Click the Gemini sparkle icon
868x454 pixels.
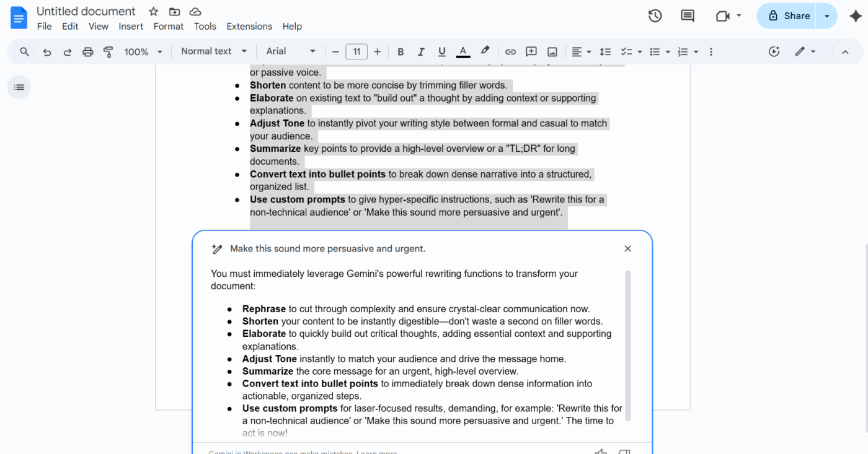pos(855,16)
